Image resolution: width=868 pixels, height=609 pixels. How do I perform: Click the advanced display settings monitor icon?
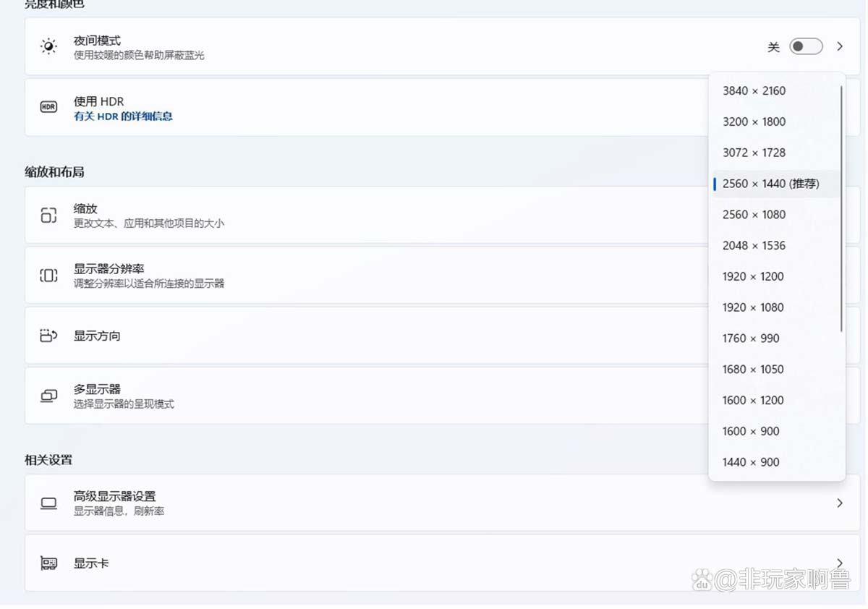[48, 503]
